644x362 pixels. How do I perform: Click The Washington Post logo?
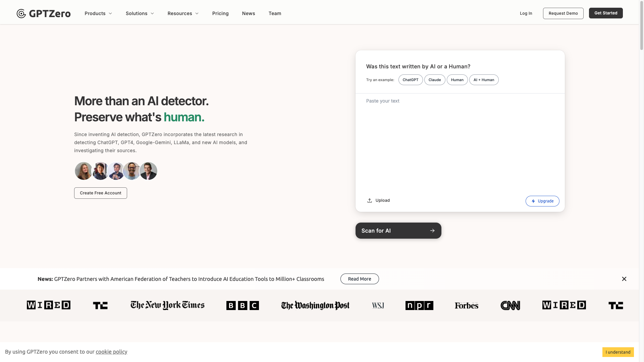coord(315,305)
